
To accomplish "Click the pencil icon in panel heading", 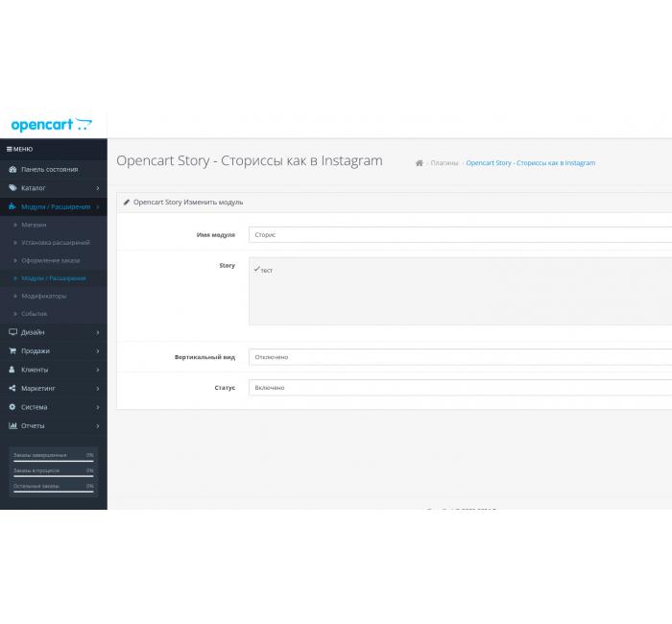I will pos(127,203).
